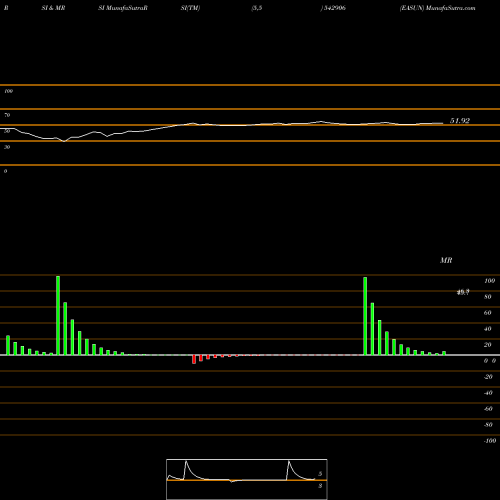Click the 'SI(TM)' header text
This screenshot has height=500, width=500.
[x=190, y=8]
